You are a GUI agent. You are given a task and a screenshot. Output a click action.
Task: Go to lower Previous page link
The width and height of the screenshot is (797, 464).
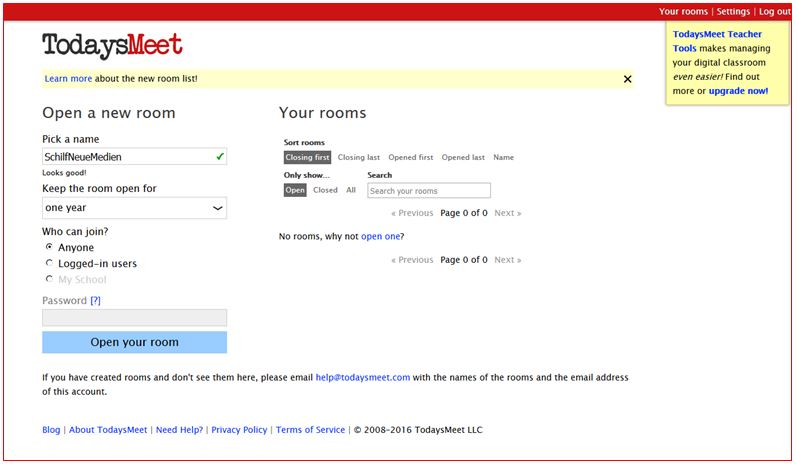(x=412, y=260)
